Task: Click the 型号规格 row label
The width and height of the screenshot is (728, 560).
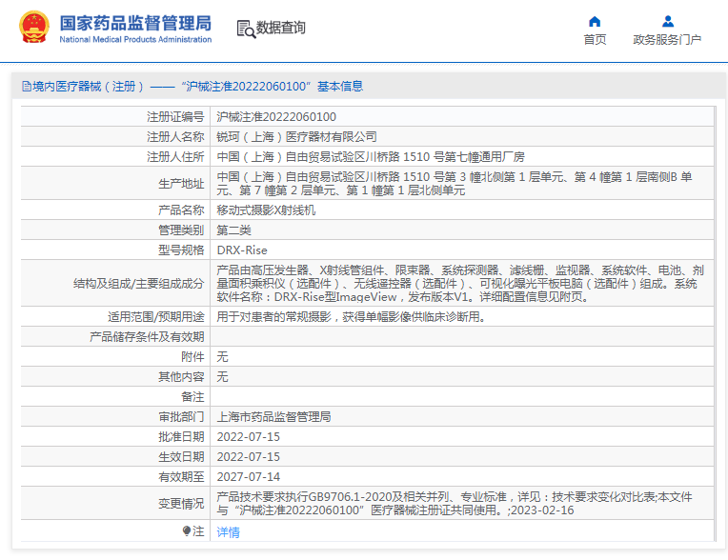Action: click(181, 250)
